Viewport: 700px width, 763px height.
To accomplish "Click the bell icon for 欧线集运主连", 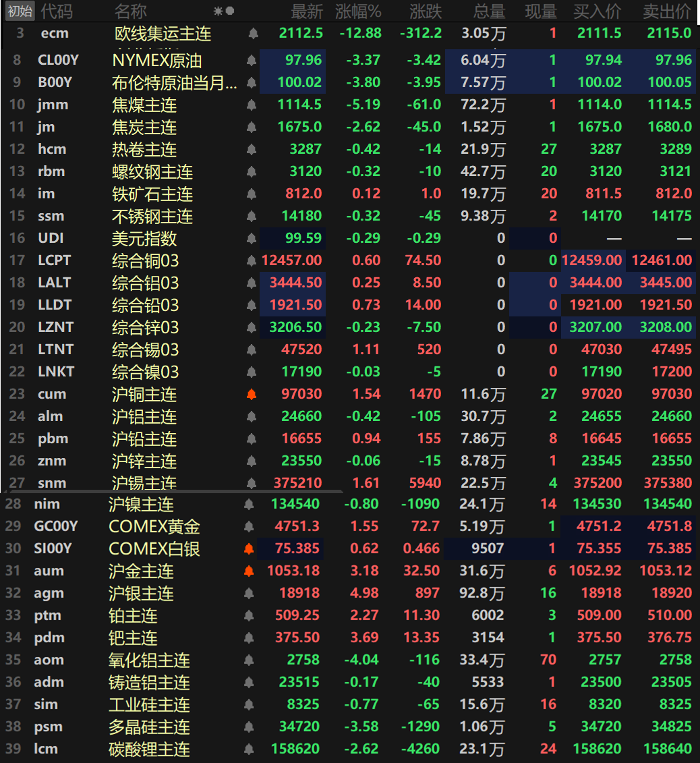I will pos(253,33).
